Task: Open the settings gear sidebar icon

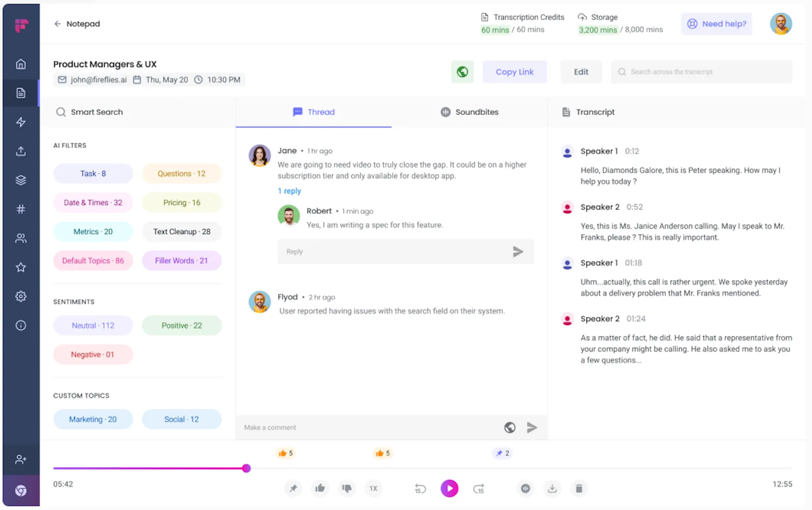Action: tap(21, 296)
